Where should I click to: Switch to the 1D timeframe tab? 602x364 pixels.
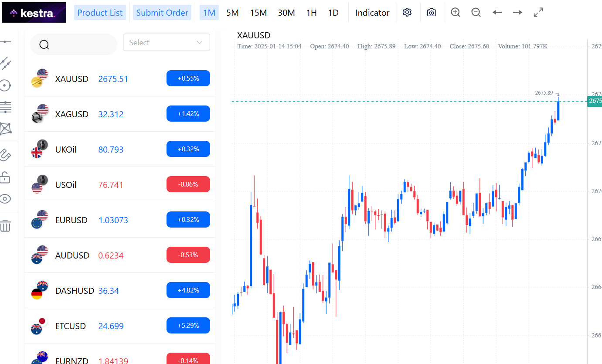[333, 13]
